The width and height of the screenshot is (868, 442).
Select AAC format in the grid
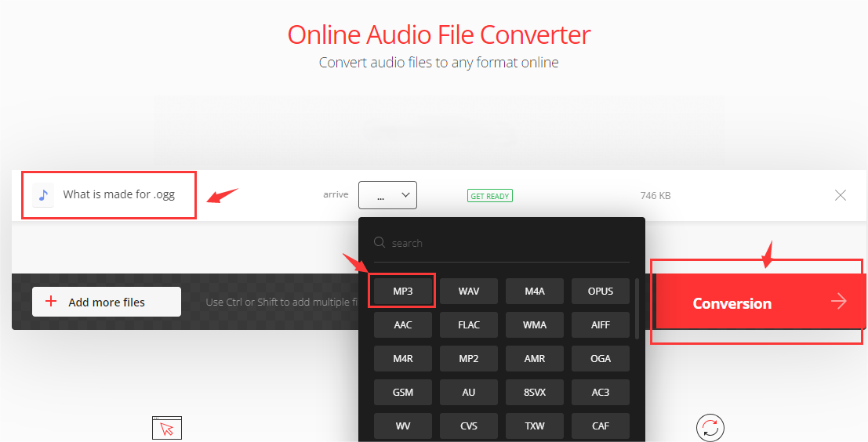(x=403, y=324)
